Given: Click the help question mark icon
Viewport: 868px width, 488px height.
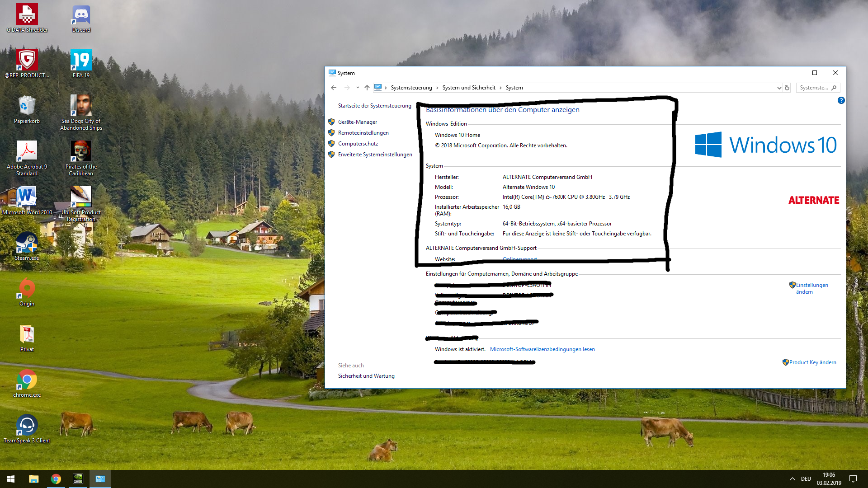Looking at the screenshot, I should 841,100.
